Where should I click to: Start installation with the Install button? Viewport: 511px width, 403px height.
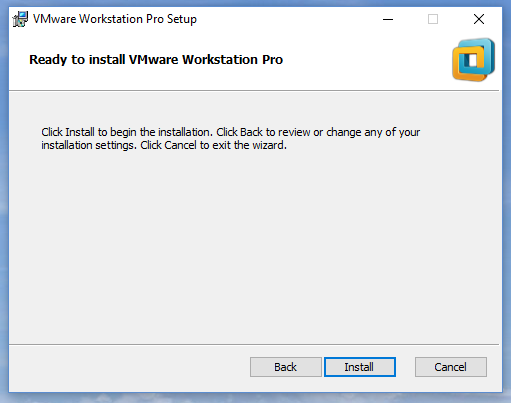(360, 367)
